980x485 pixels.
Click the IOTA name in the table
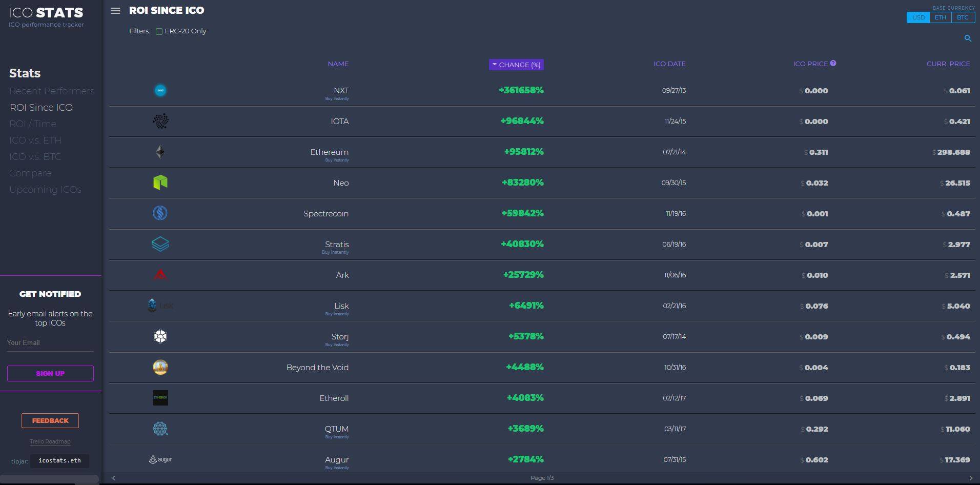[x=339, y=122]
